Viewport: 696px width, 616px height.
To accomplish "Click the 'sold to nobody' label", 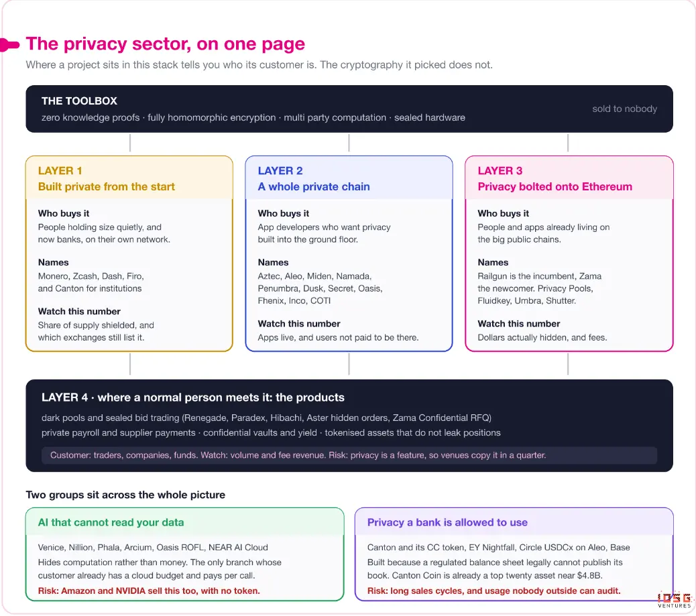I will click(x=624, y=109).
